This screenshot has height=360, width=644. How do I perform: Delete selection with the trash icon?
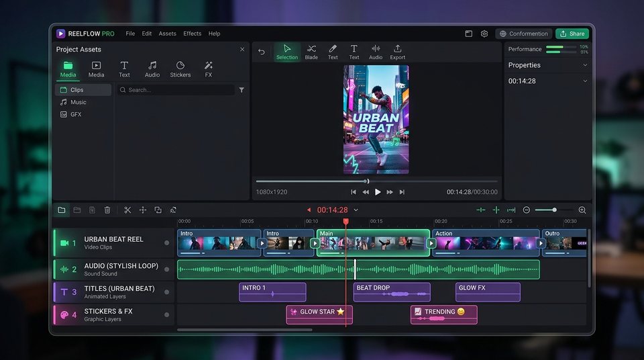tap(107, 210)
